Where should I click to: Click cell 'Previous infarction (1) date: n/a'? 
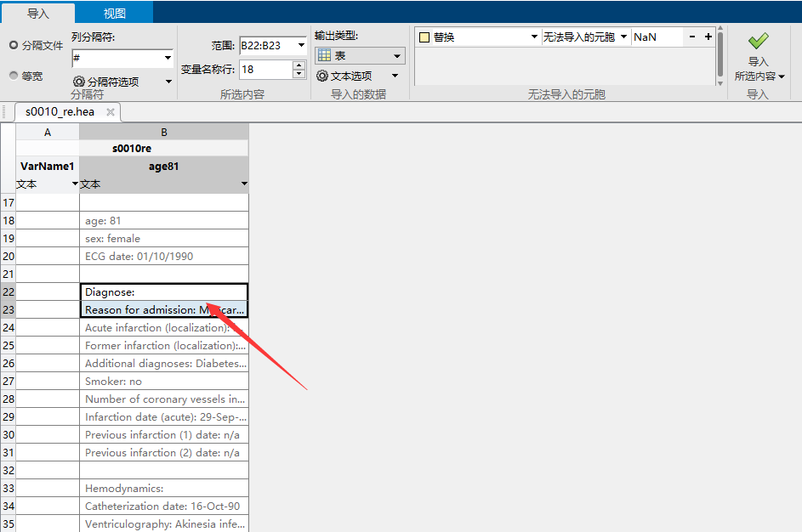[x=163, y=435]
